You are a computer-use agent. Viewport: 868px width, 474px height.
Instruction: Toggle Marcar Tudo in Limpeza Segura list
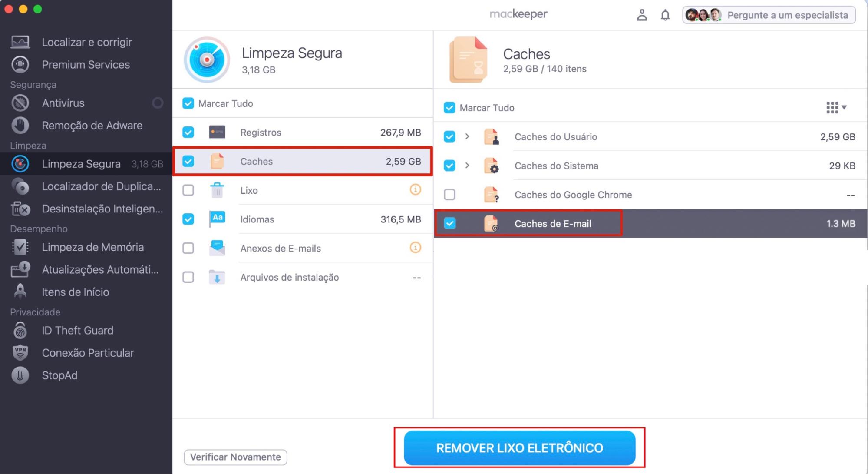pyautogui.click(x=188, y=103)
